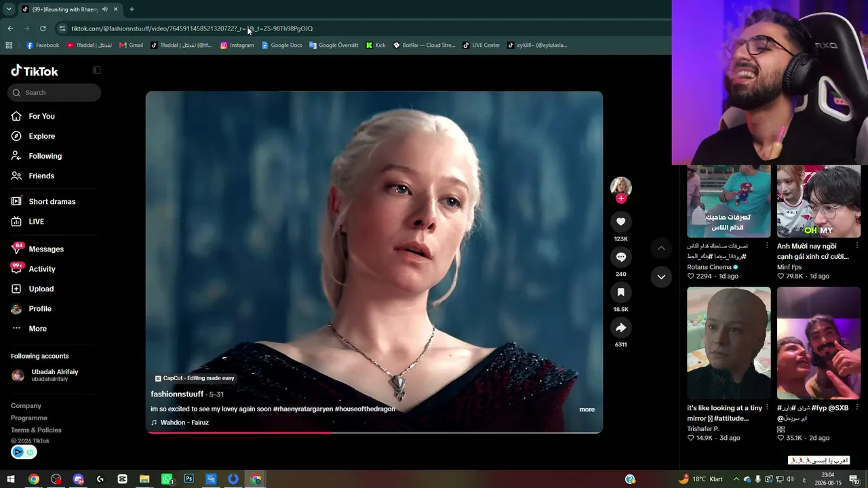Open the Rotana Cinema video thumbnail
868x488 pixels.
click(x=728, y=201)
